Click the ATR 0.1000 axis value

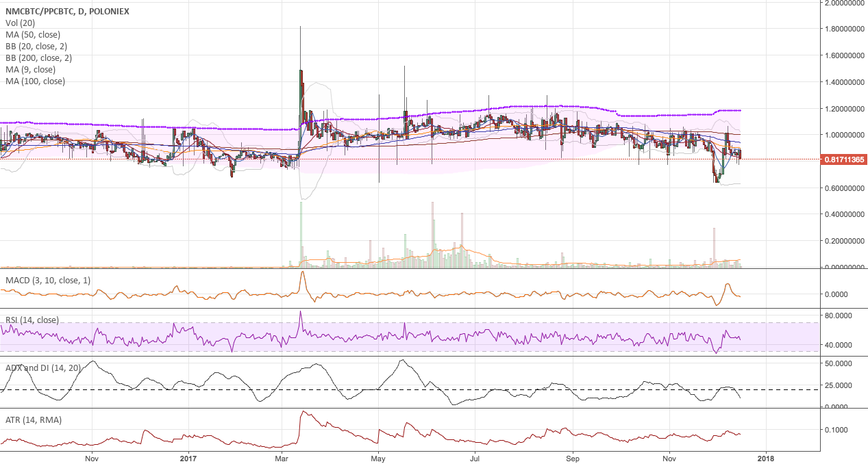(837, 430)
